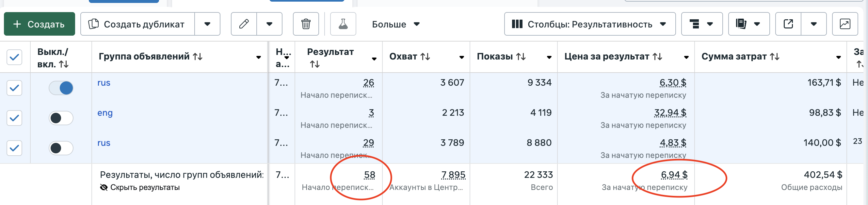Enable the paused eng ad group toggle
This screenshot has height=205, width=868.
coord(61,118)
